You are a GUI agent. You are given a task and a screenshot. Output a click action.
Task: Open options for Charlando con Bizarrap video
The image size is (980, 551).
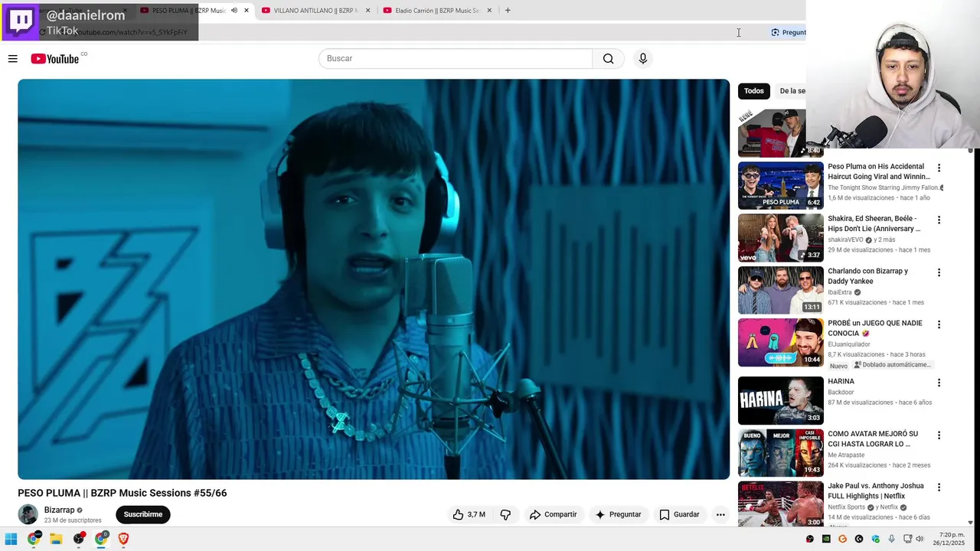[x=939, y=272]
